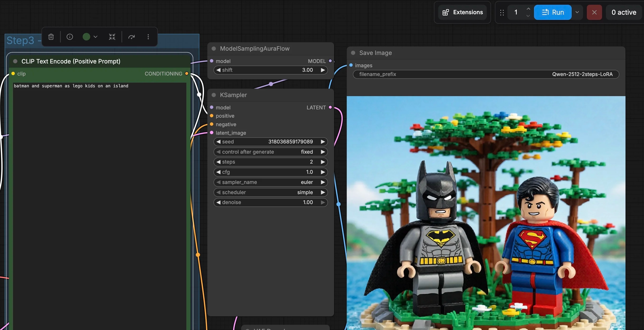
Task: Open node info icon in toolbar
Action: (70, 37)
